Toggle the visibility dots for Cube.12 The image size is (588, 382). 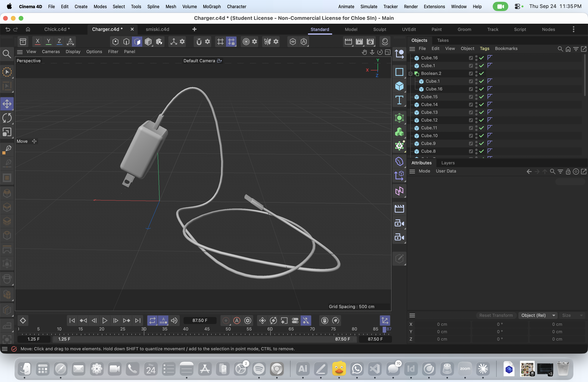[x=476, y=120]
